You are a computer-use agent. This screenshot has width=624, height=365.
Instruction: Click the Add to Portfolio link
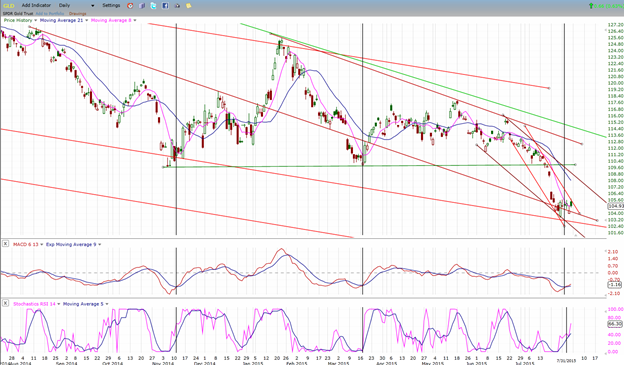50,14
